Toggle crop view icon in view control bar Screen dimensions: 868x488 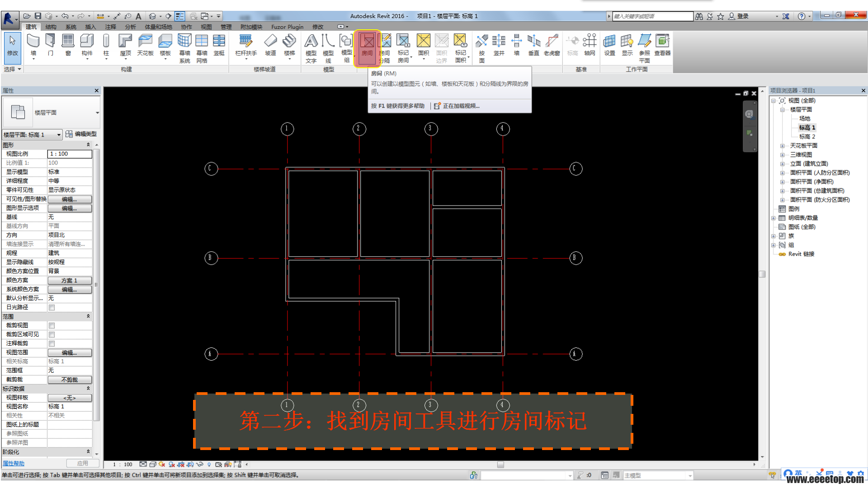181,464
